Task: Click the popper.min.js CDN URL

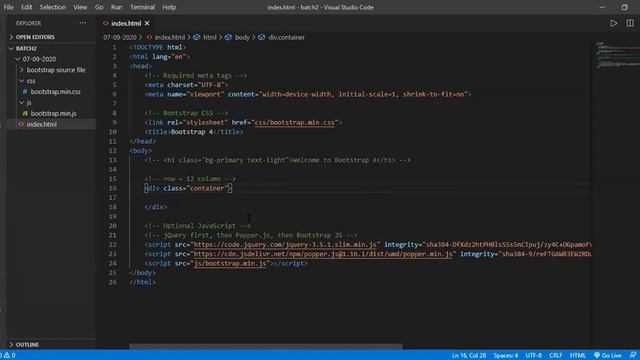Action: 323,254
